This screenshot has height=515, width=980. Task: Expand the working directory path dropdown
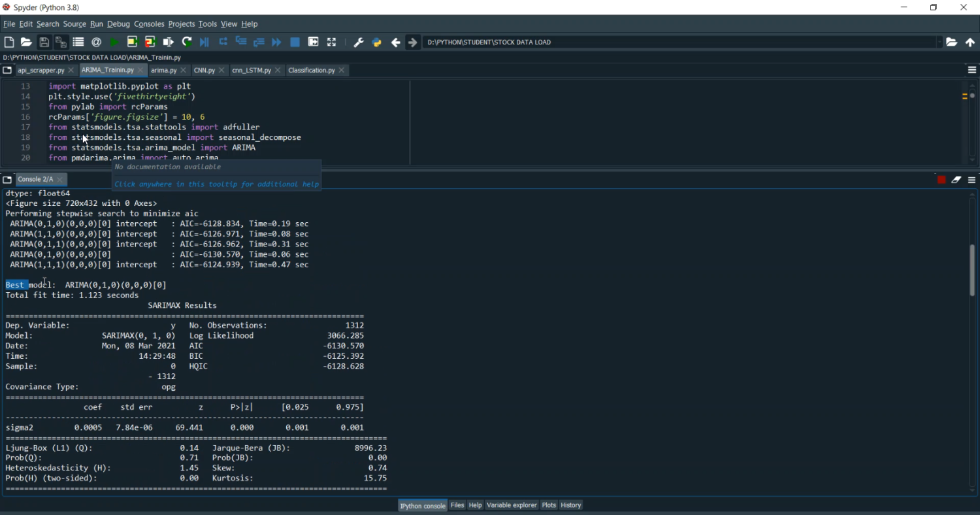[939, 42]
